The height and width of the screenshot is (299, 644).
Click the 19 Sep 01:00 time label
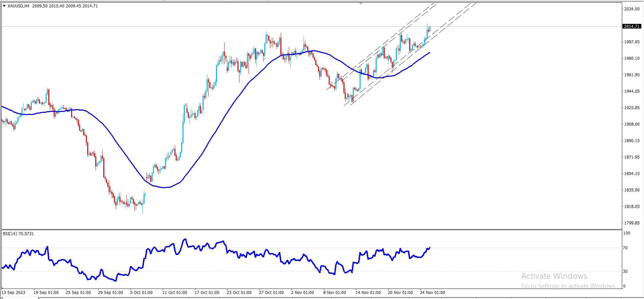[x=46, y=293]
